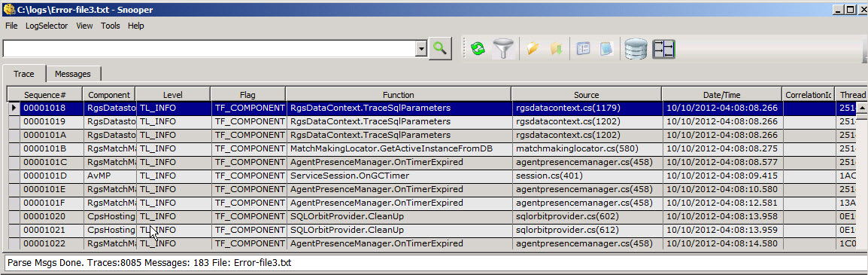Click the green refresh arrows icon
The width and height of the screenshot is (868, 275).
pyautogui.click(x=477, y=49)
